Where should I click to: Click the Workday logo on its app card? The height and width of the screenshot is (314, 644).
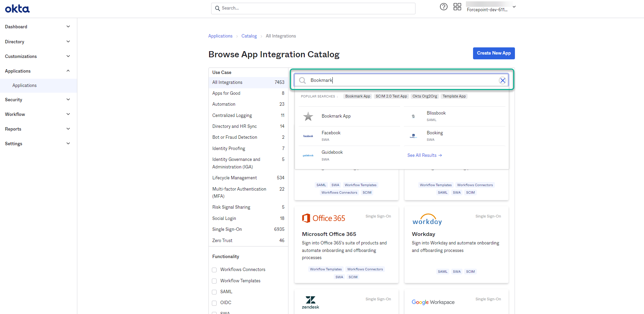pos(427,219)
